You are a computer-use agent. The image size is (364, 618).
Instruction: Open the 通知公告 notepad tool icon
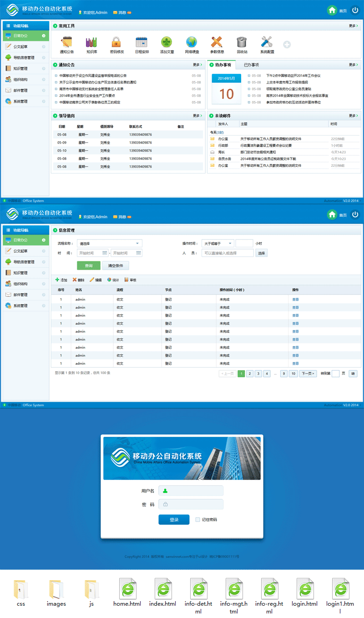coord(66,42)
